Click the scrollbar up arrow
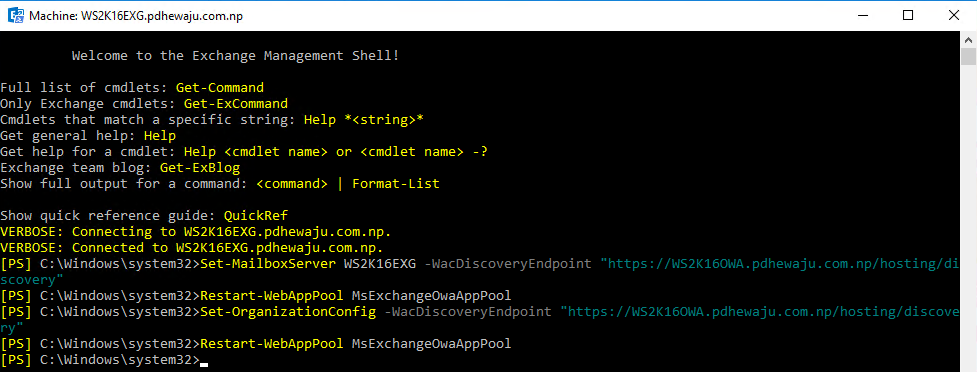This screenshot has height=372, width=977. [x=968, y=39]
